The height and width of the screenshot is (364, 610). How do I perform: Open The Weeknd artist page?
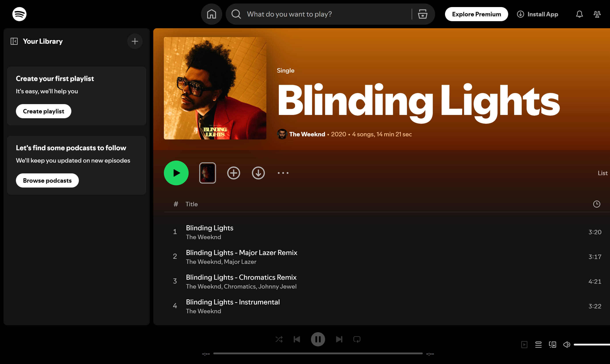pyautogui.click(x=307, y=134)
